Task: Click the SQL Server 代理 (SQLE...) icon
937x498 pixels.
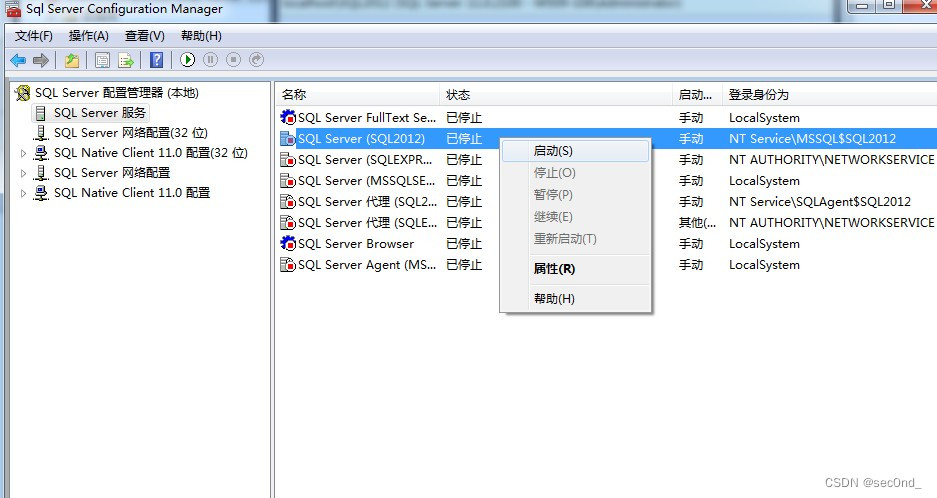Action: click(x=288, y=222)
